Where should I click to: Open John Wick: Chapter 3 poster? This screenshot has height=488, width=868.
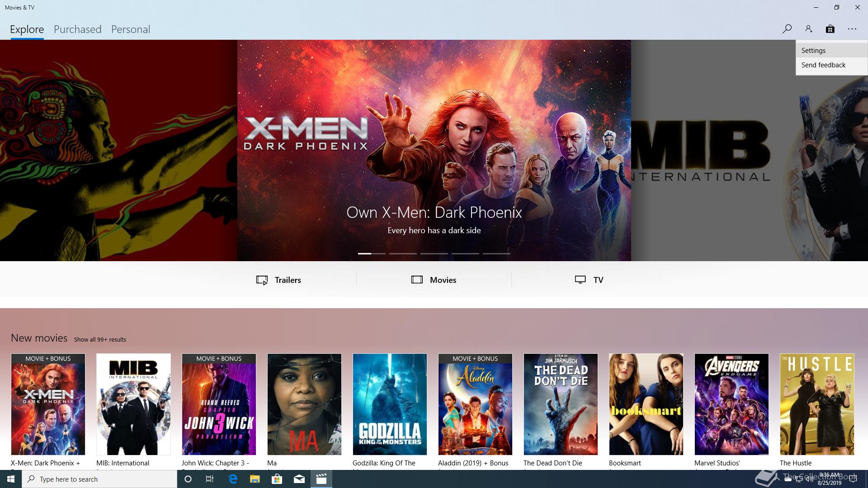click(219, 404)
